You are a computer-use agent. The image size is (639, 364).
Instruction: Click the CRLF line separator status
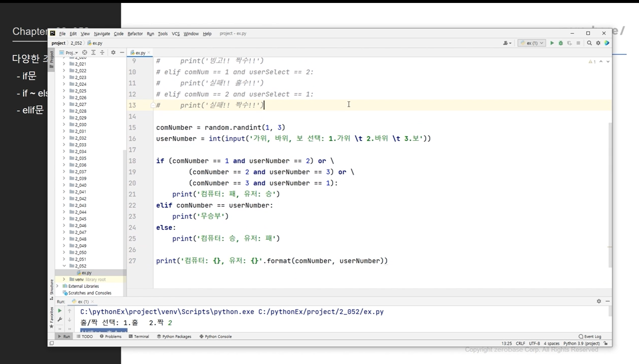click(520, 343)
